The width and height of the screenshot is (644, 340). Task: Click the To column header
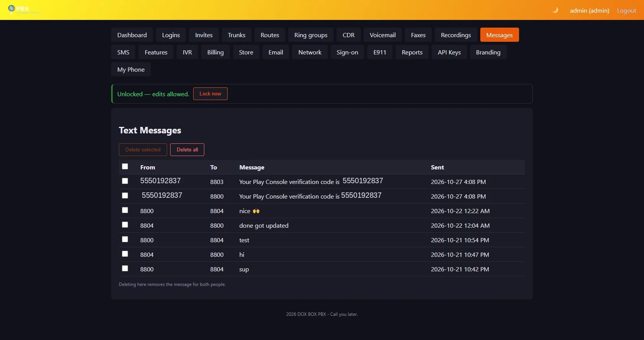click(214, 167)
